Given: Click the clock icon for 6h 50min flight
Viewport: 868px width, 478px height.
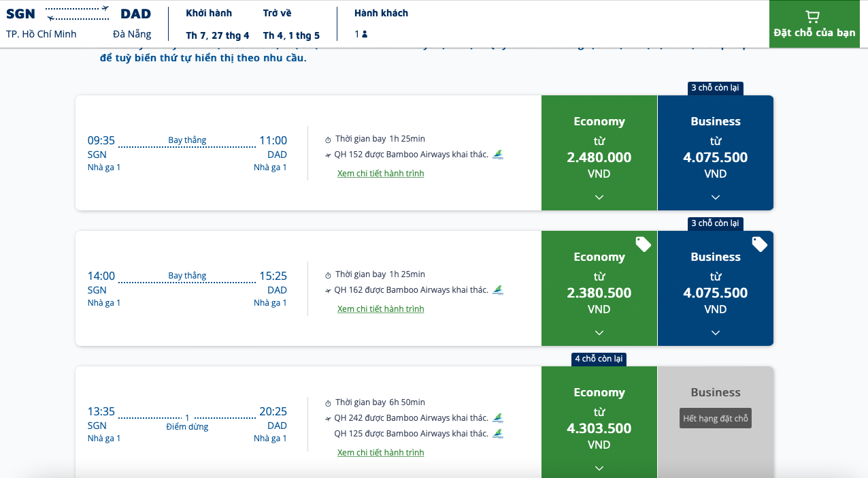Looking at the screenshot, I should [328, 403].
